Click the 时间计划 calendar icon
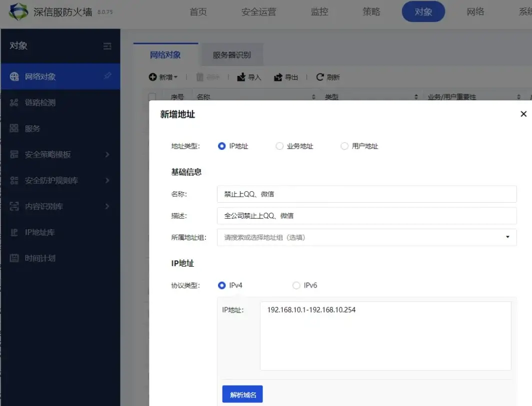Viewport: 532px width, 406px height. 14,258
